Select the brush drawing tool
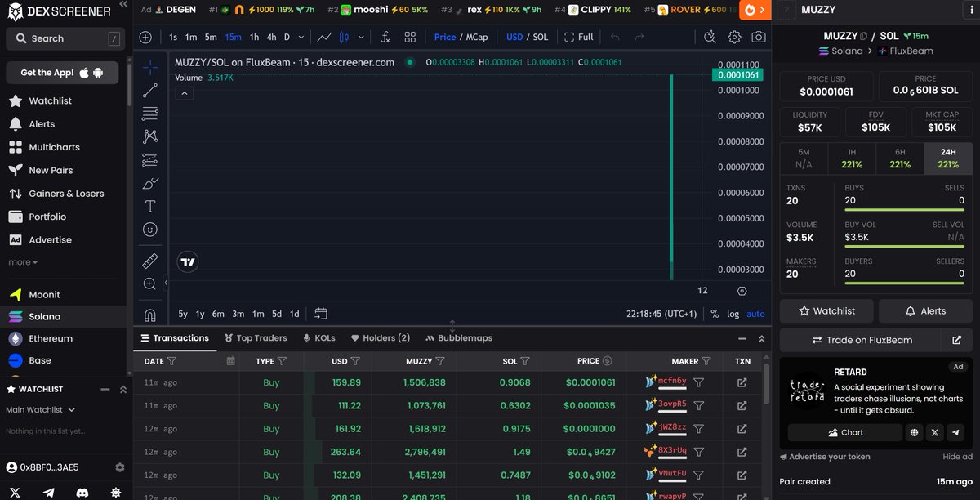Screen dimensions: 980x500 click(150, 183)
